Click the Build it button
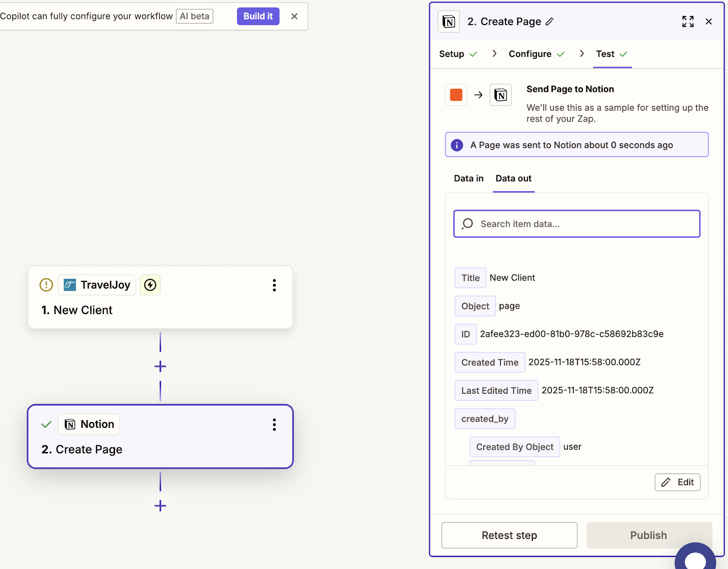728x569 pixels. pos(258,16)
